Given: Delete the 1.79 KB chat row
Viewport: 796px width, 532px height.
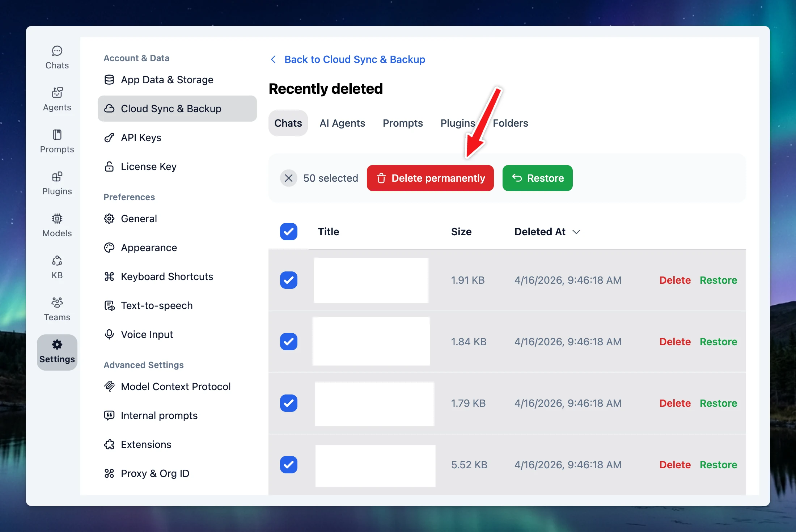Looking at the screenshot, I should click(x=675, y=403).
